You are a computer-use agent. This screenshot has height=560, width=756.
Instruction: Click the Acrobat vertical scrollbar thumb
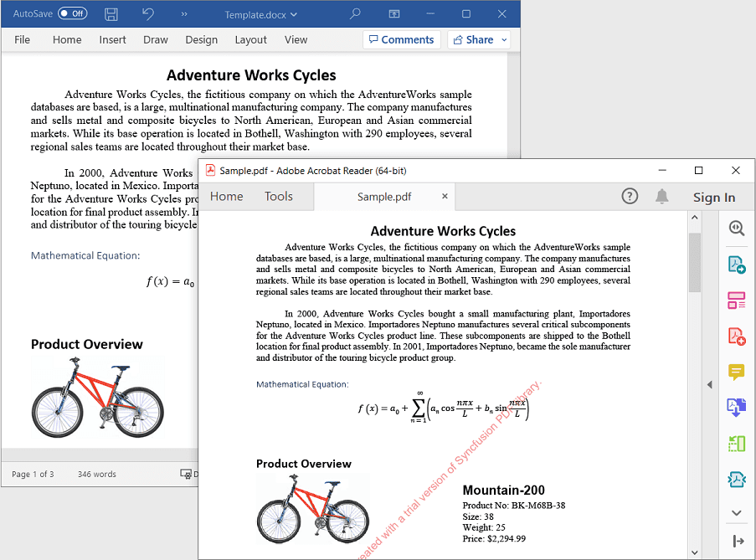695,263
